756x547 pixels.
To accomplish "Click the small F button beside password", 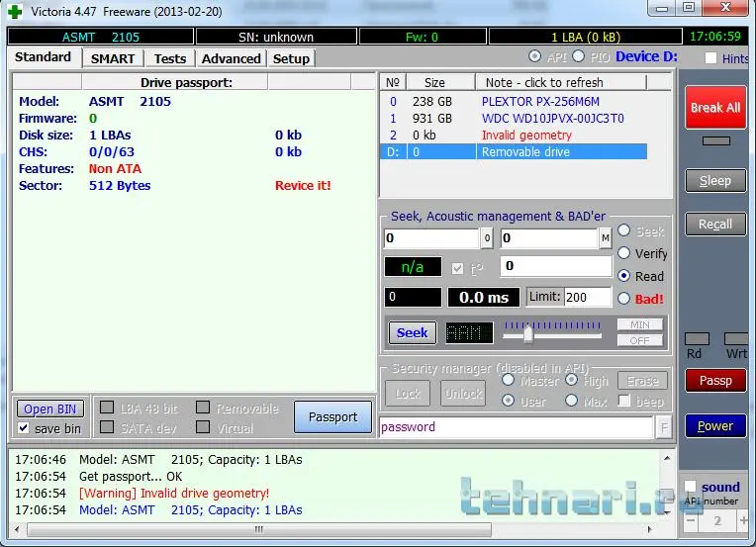I will click(x=664, y=427).
